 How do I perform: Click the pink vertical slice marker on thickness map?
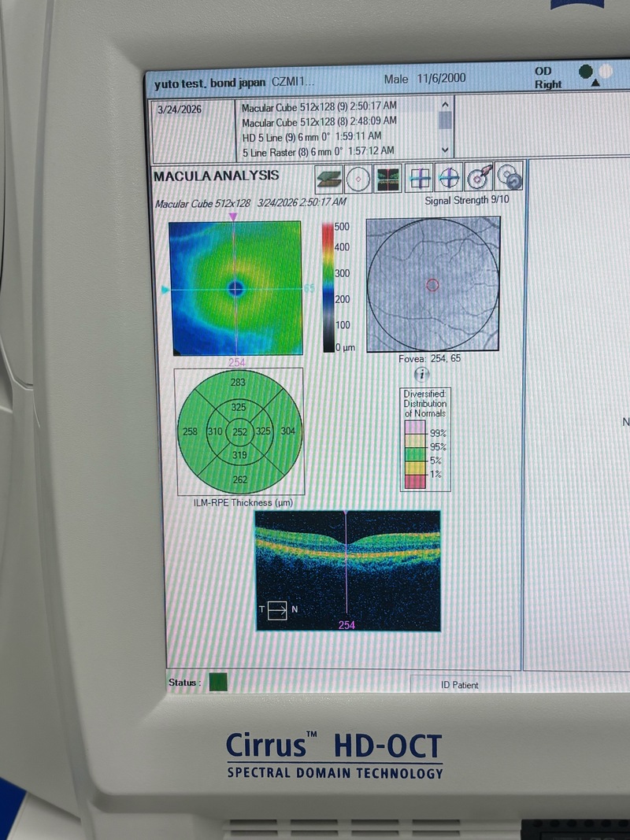click(x=232, y=216)
